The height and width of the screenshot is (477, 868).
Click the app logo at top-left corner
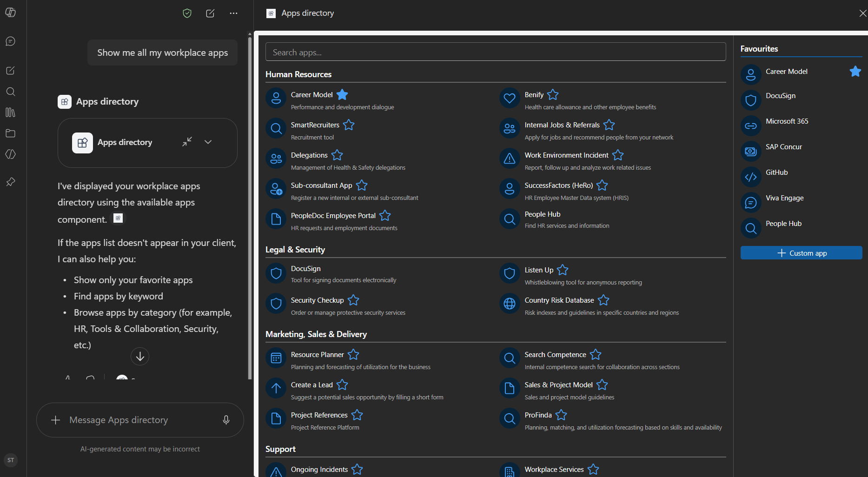tap(11, 13)
